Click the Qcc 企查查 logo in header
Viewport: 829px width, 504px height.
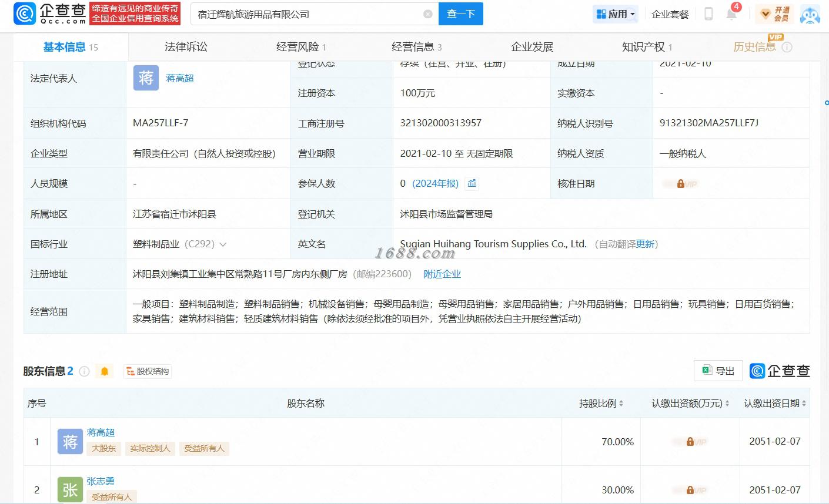click(50, 14)
